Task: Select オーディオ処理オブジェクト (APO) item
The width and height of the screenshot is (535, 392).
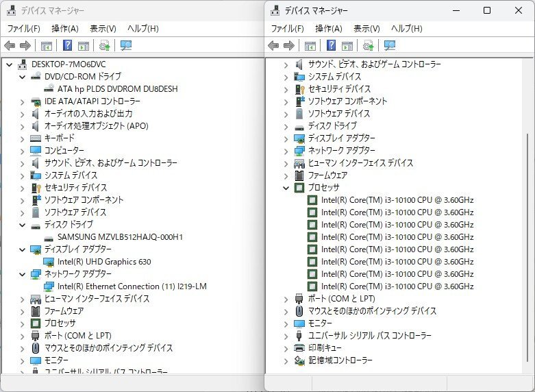Action: [96, 126]
